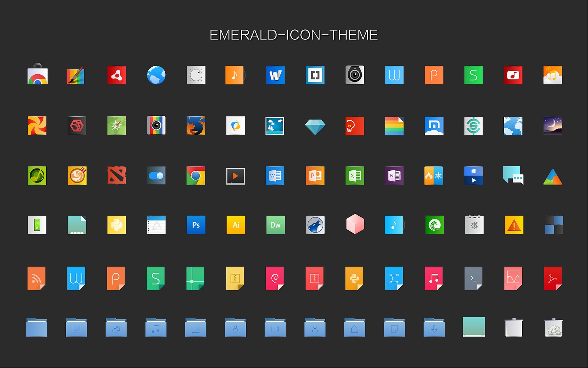Open the GIMP wolf icon
The height and width of the screenshot is (368, 588).
[315, 225]
